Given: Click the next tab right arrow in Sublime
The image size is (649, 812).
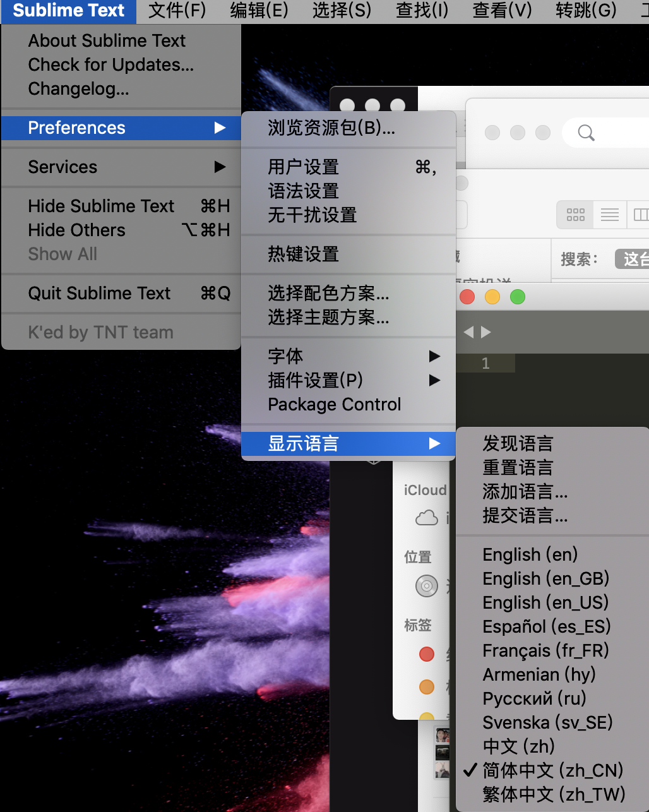Looking at the screenshot, I should [485, 332].
